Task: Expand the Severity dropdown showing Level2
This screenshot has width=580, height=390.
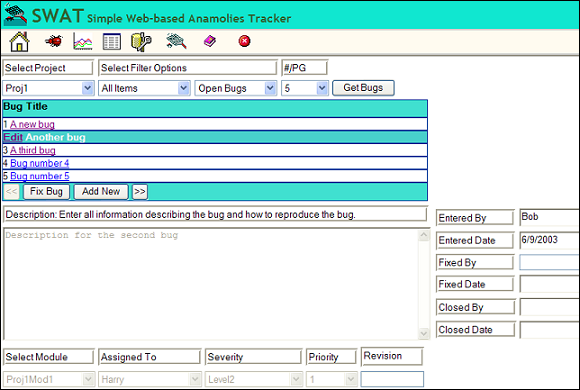Action: coord(254,379)
